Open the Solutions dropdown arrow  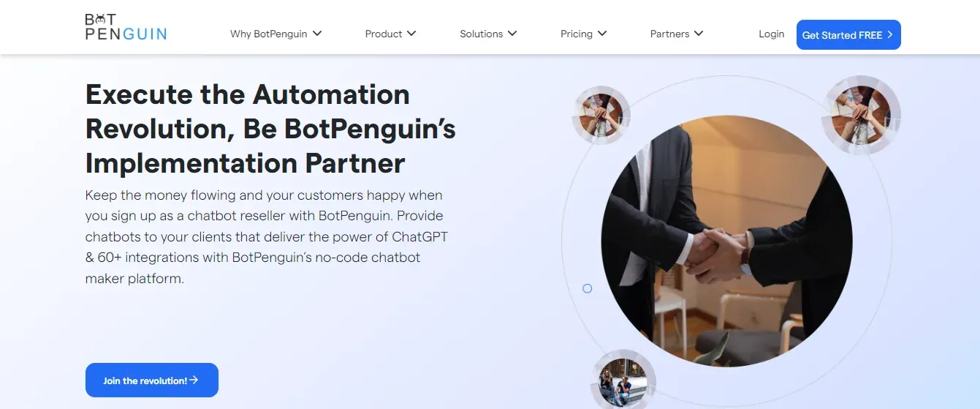(x=512, y=34)
